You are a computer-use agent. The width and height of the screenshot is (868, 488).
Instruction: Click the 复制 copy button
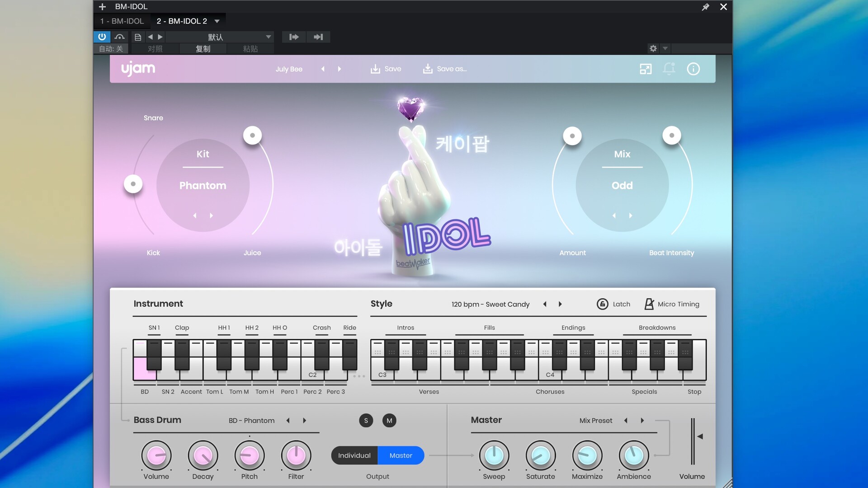[203, 49]
